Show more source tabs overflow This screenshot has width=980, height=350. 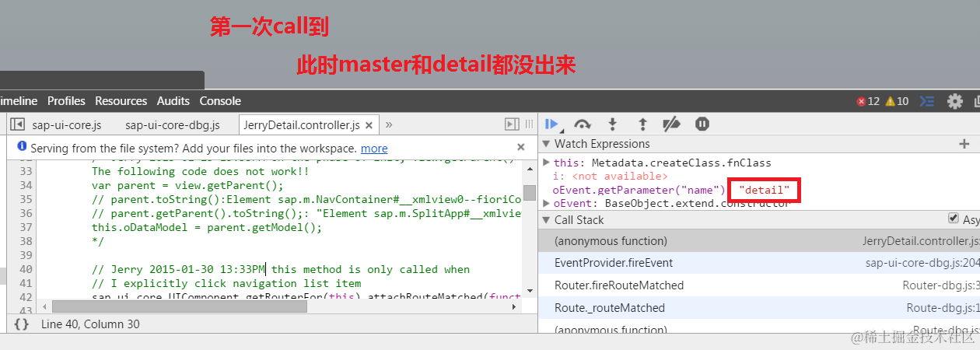[389, 124]
